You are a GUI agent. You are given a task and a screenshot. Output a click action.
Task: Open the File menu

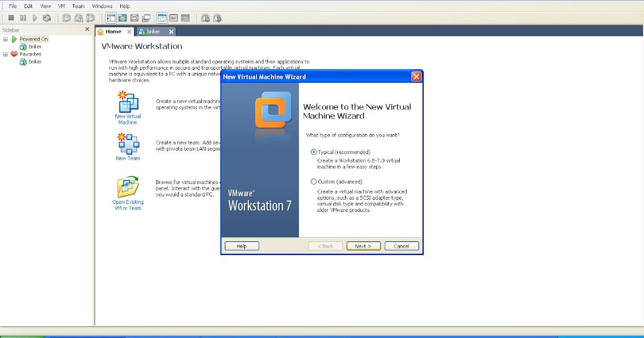[x=13, y=6]
